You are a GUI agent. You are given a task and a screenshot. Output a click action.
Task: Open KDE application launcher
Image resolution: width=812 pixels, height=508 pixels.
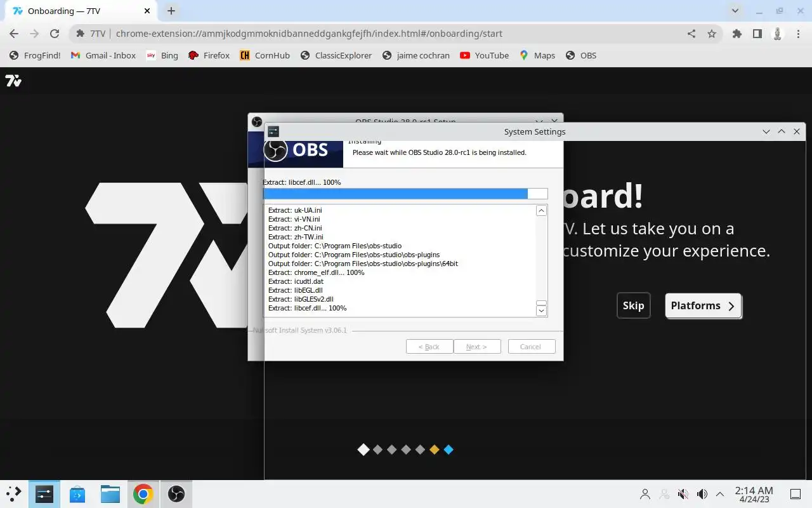pyautogui.click(x=13, y=493)
